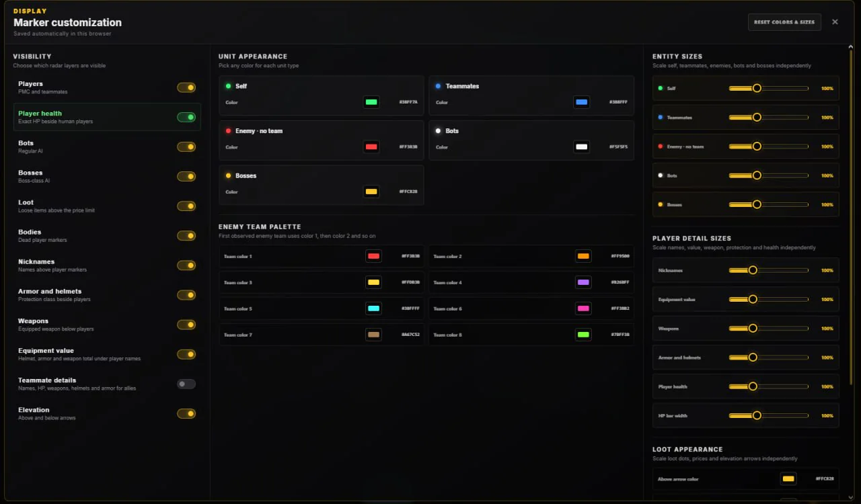
Task: Edit the Team color 7 swatch
Action: (x=373, y=335)
